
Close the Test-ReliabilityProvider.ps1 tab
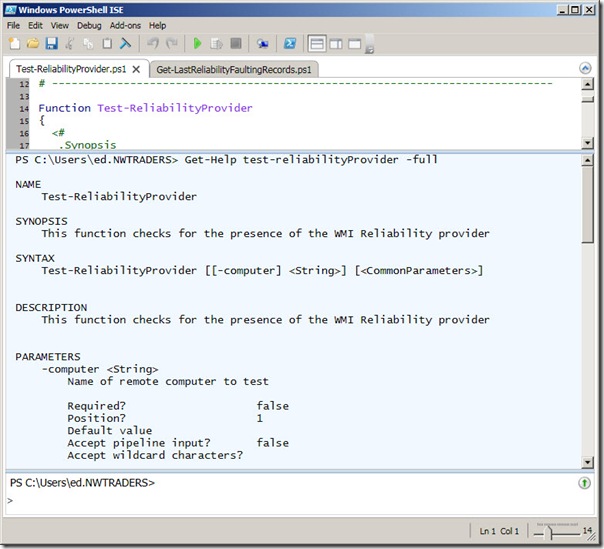136,69
